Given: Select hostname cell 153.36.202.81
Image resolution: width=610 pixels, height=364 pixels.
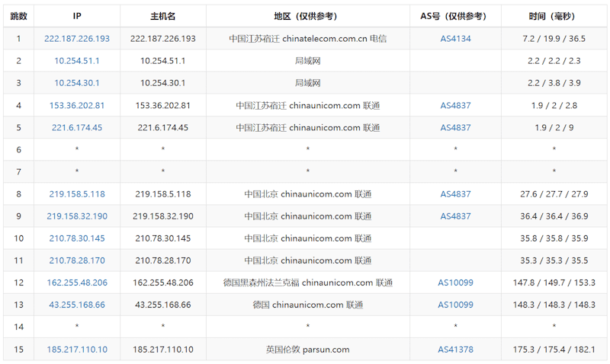Looking at the screenshot, I should pos(163,105).
